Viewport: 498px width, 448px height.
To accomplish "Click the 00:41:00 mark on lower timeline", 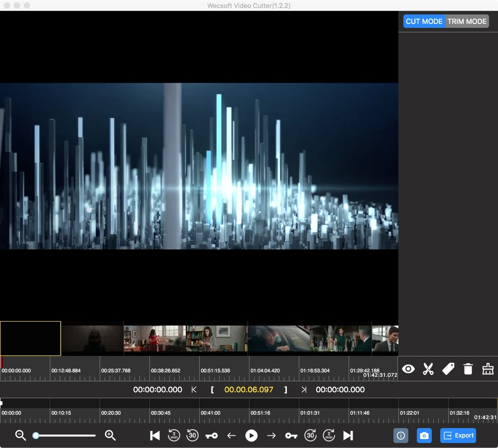I will click(x=211, y=413).
